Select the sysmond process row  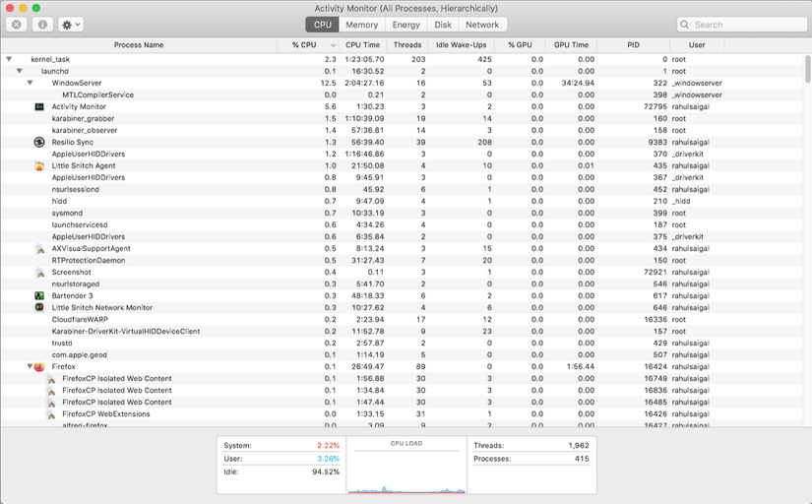point(402,213)
